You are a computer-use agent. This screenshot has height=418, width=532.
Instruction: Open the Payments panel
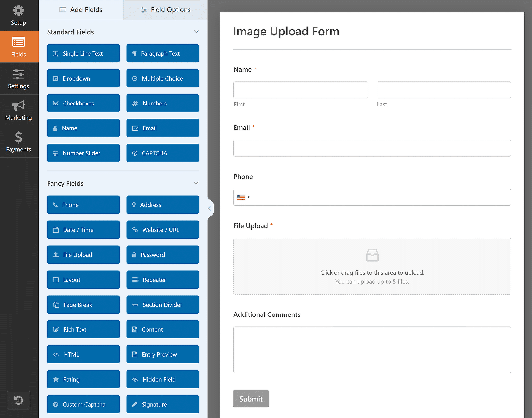pyautogui.click(x=18, y=142)
